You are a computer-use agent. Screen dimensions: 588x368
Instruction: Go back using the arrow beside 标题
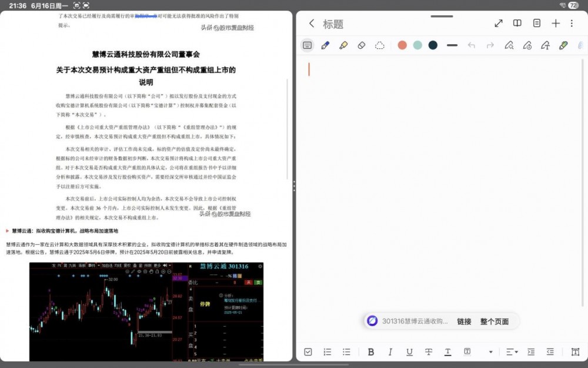pyautogui.click(x=312, y=24)
